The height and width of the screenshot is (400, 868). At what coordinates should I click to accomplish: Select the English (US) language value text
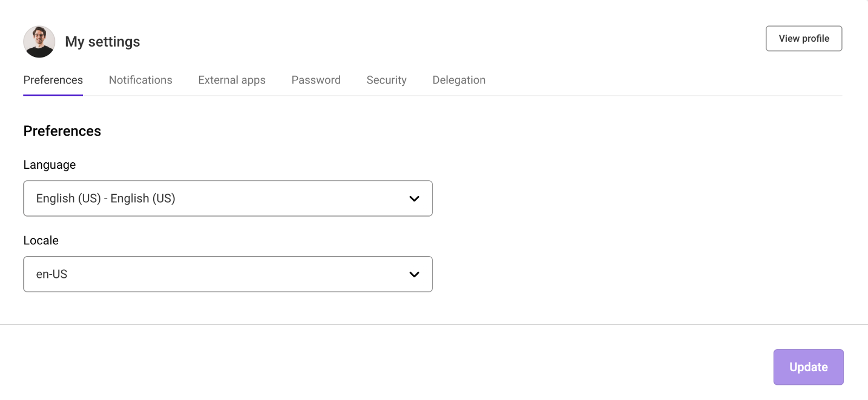tap(106, 199)
